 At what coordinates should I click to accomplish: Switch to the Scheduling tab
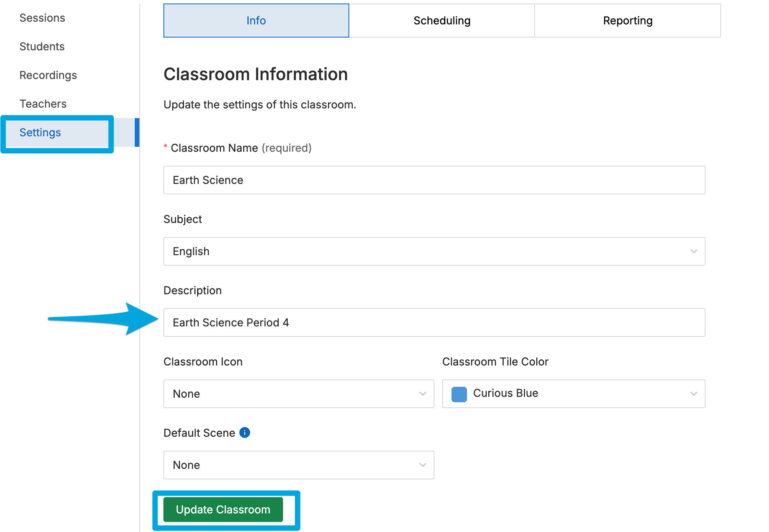point(441,21)
